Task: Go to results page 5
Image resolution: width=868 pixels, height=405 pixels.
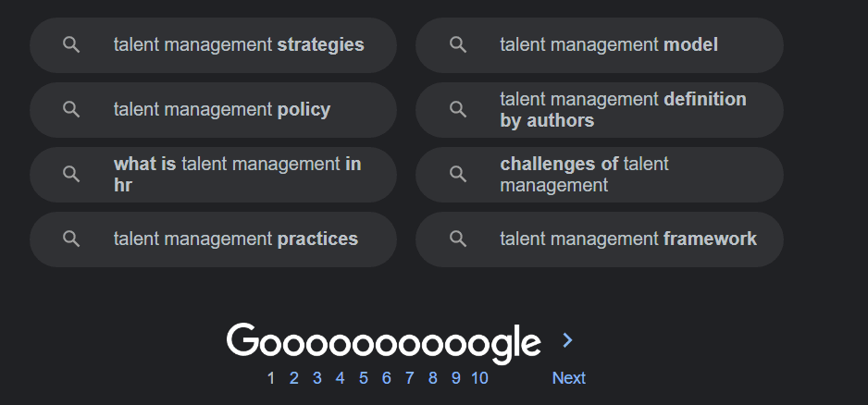Action: coord(364,377)
